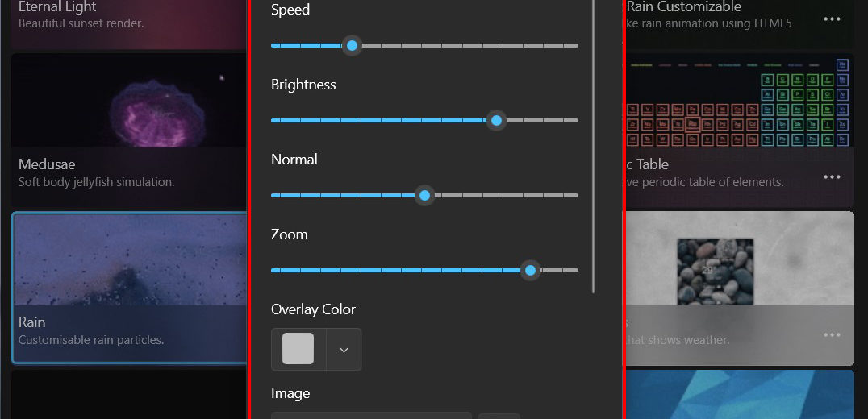
Task: Click the customization panel's vertical scrollbar
Action: [594, 145]
